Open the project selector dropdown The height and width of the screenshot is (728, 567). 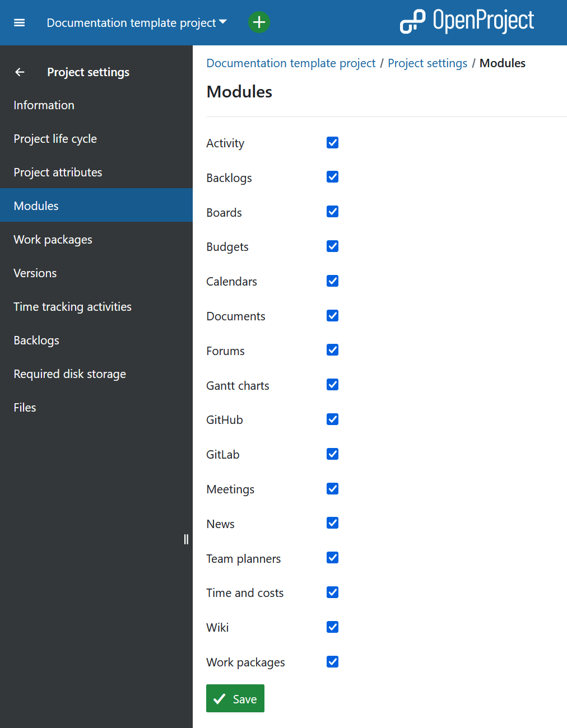pyautogui.click(x=137, y=22)
